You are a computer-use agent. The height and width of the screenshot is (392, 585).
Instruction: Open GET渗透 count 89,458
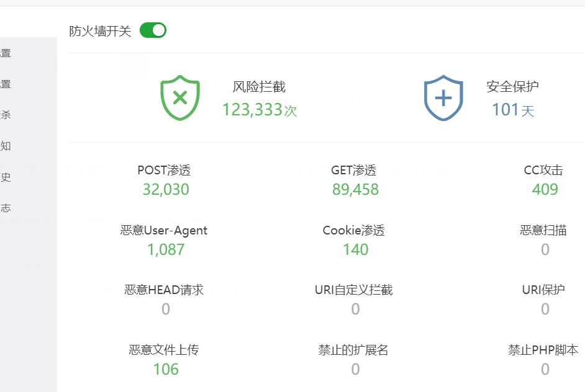point(355,190)
